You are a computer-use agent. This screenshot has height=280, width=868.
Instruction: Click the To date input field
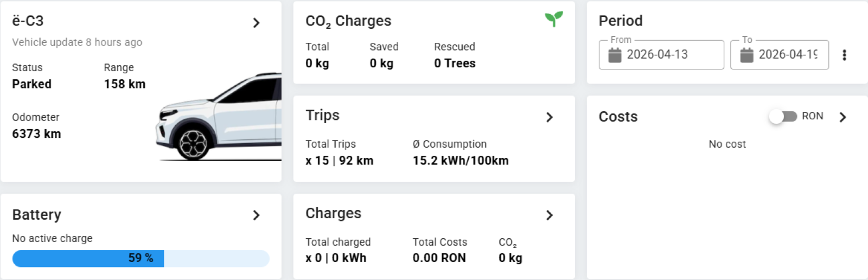point(788,55)
